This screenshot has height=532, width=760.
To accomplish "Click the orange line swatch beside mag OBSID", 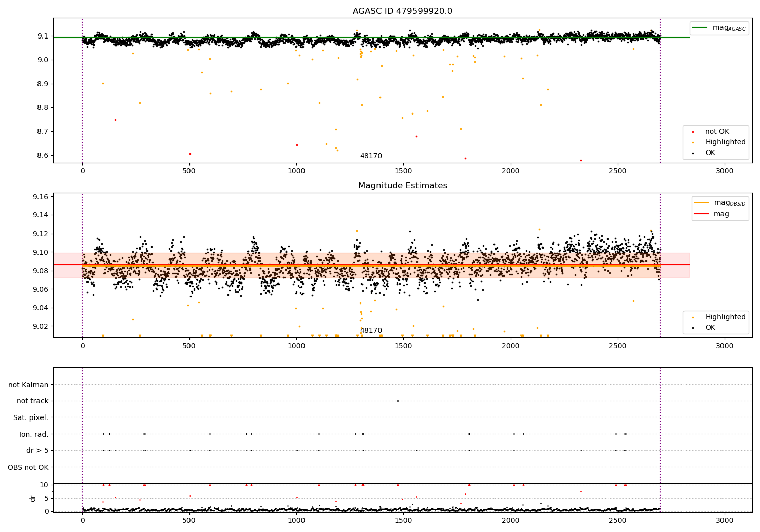I will (x=702, y=203).
